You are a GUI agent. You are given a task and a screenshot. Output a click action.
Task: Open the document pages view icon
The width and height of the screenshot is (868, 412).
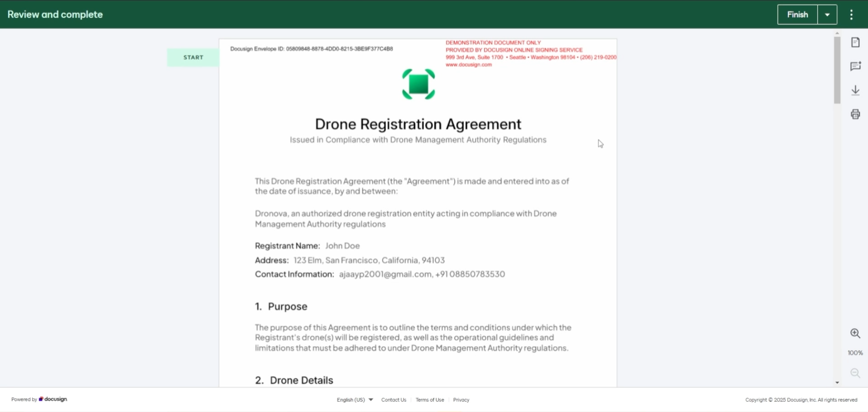point(855,42)
